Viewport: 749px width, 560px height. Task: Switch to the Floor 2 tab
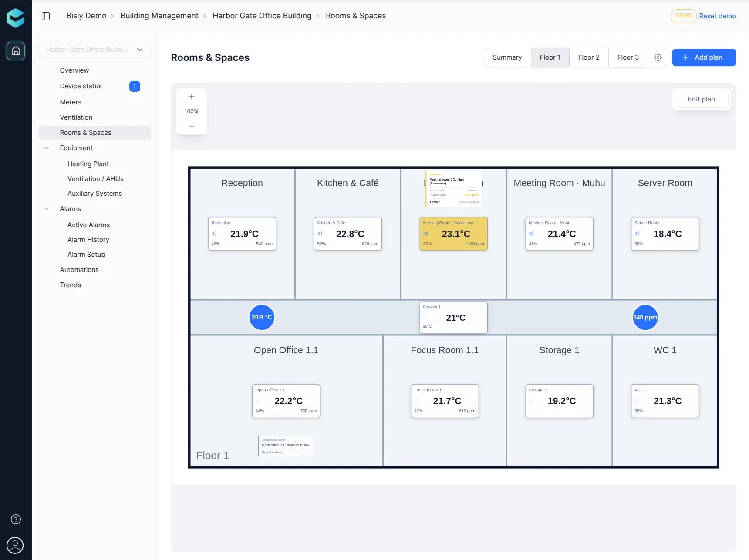589,57
